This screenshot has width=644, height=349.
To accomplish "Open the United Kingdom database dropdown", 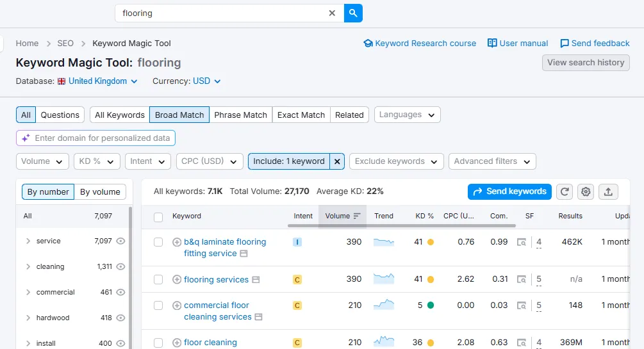I will click(x=98, y=81).
